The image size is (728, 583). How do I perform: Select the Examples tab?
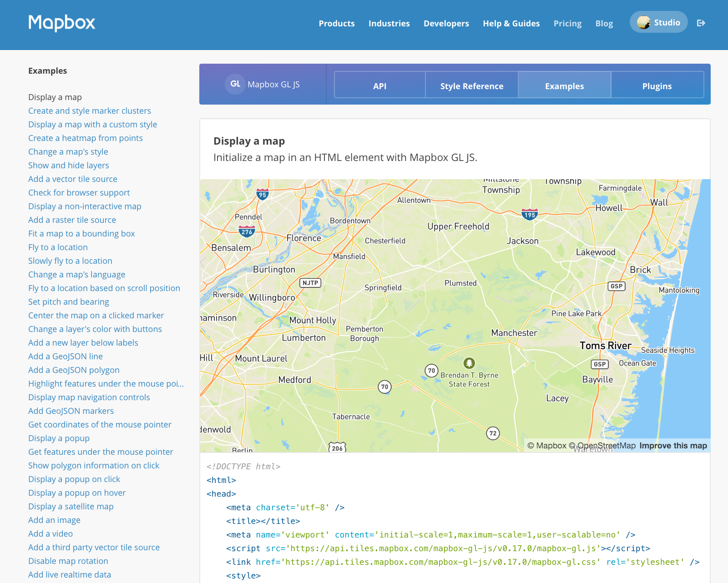[x=565, y=85]
